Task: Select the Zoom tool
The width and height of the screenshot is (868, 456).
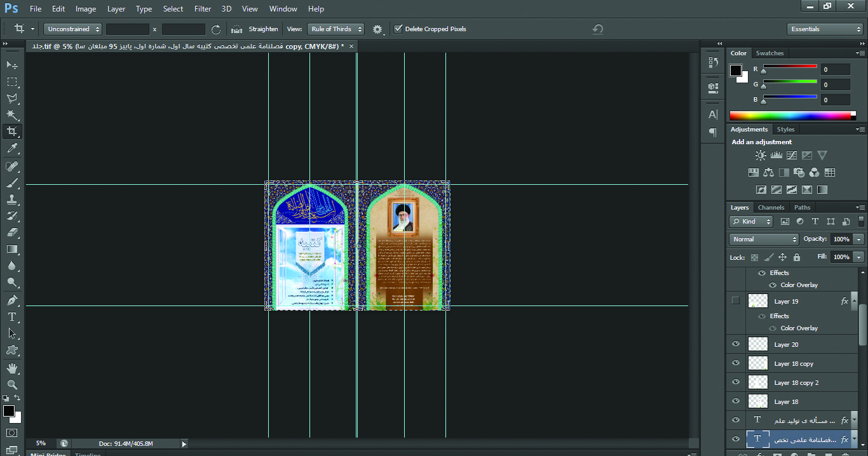Action: click(12, 384)
